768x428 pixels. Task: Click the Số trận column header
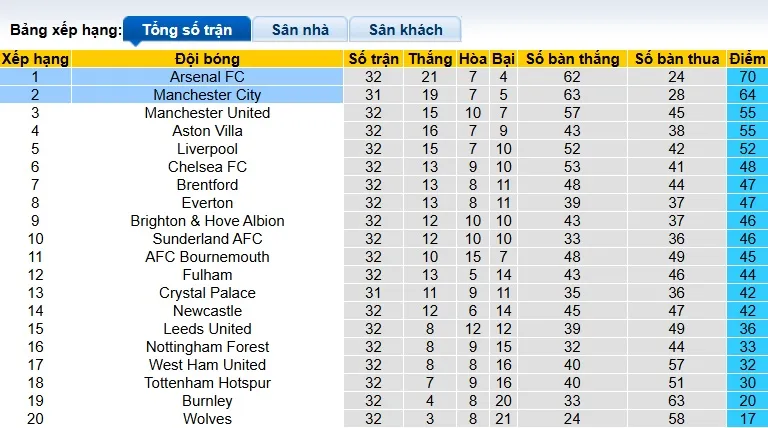point(374,59)
